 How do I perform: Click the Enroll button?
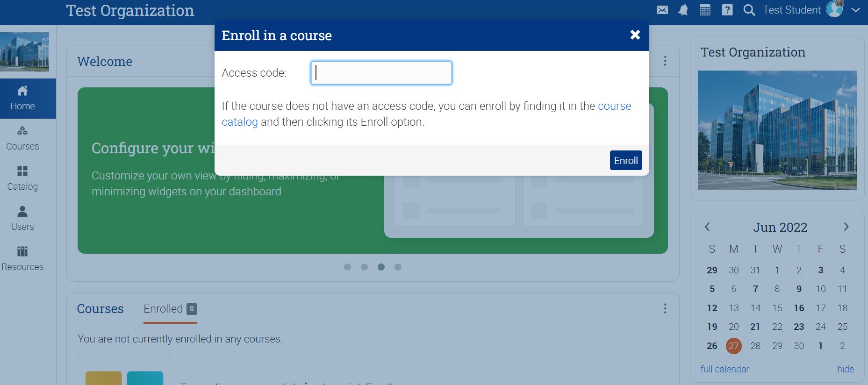(x=625, y=160)
